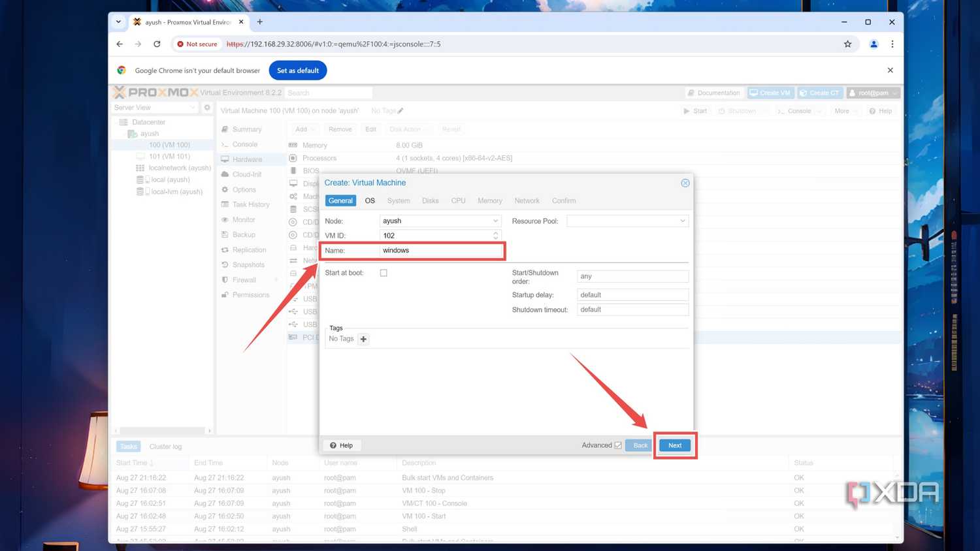Click the Create CT button
The height and width of the screenshot is (551, 980).
[x=819, y=93]
